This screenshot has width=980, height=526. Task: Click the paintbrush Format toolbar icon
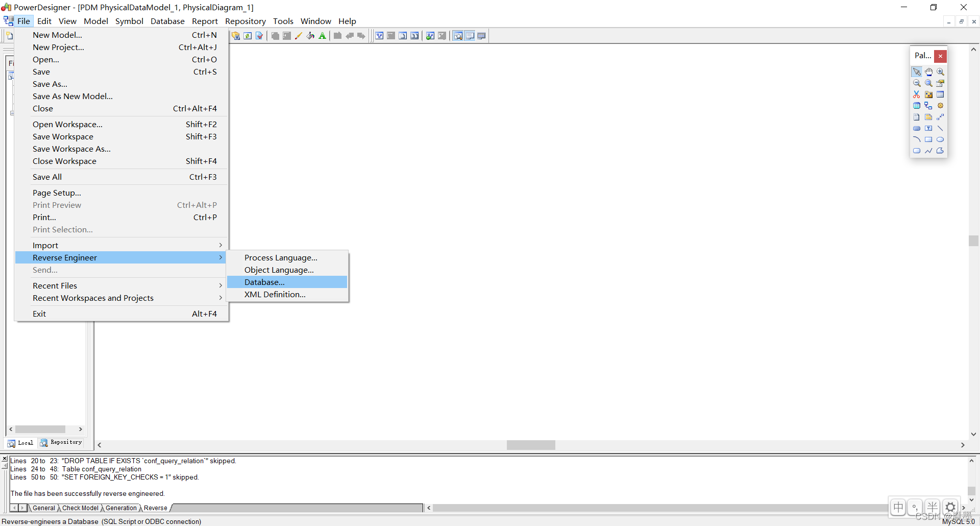click(299, 36)
